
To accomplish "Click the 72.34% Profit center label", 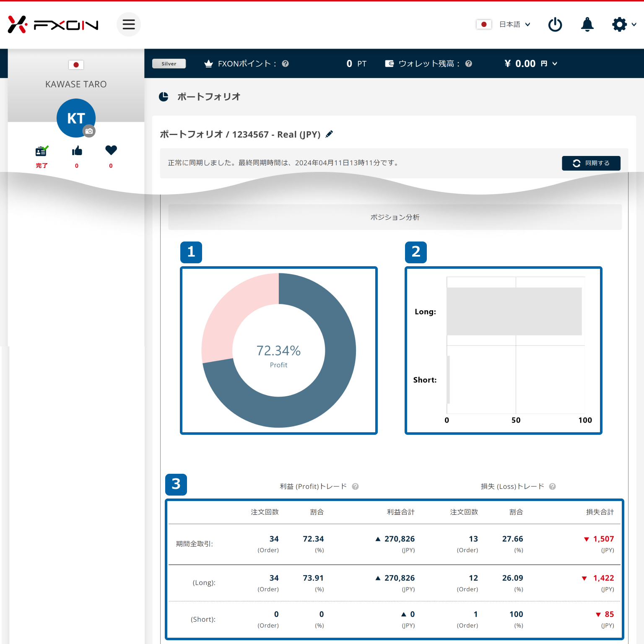I will 278,356.
